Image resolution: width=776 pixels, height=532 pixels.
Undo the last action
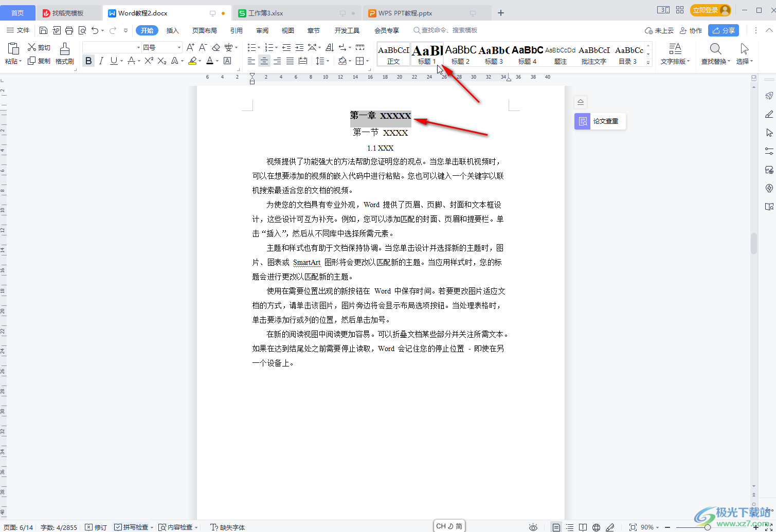[95, 30]
